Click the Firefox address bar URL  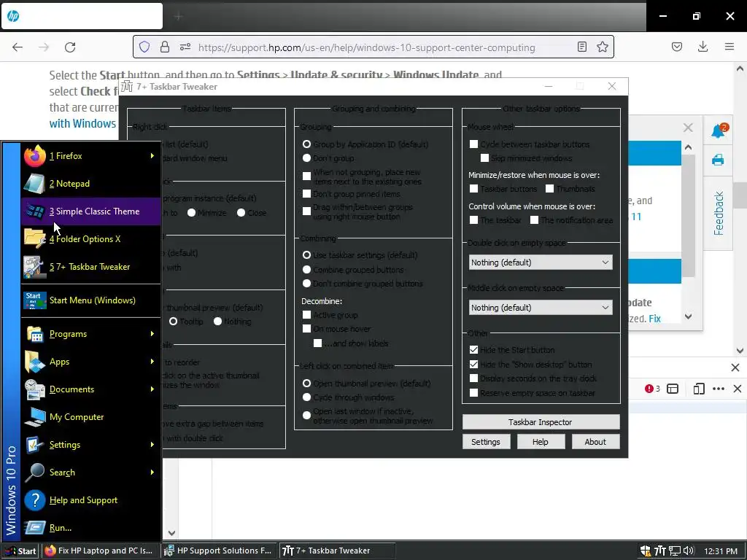(x=366, y=47)
